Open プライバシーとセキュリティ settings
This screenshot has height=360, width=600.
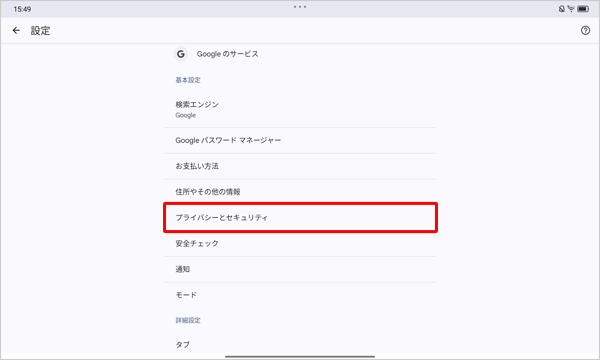300,217
